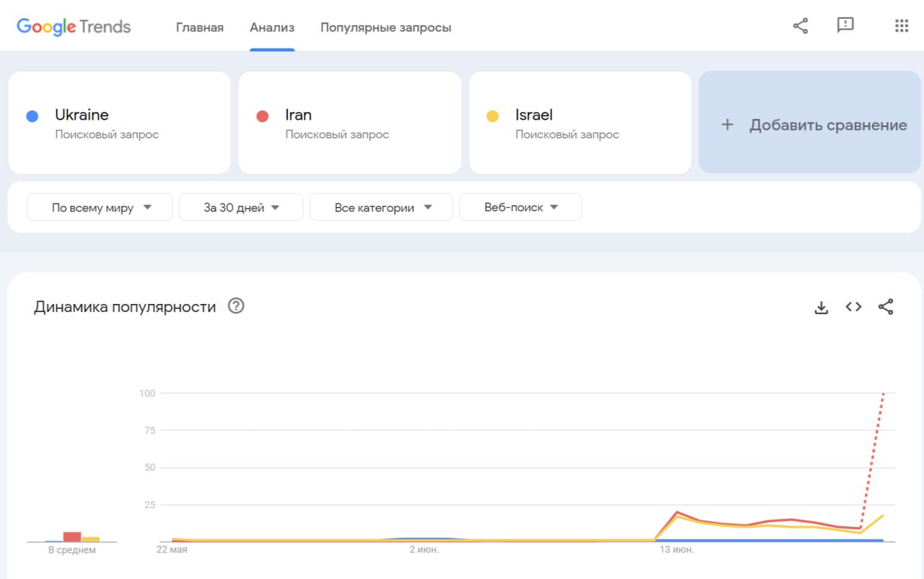Click the Динамика популярности heading

[x=125, y=307]
